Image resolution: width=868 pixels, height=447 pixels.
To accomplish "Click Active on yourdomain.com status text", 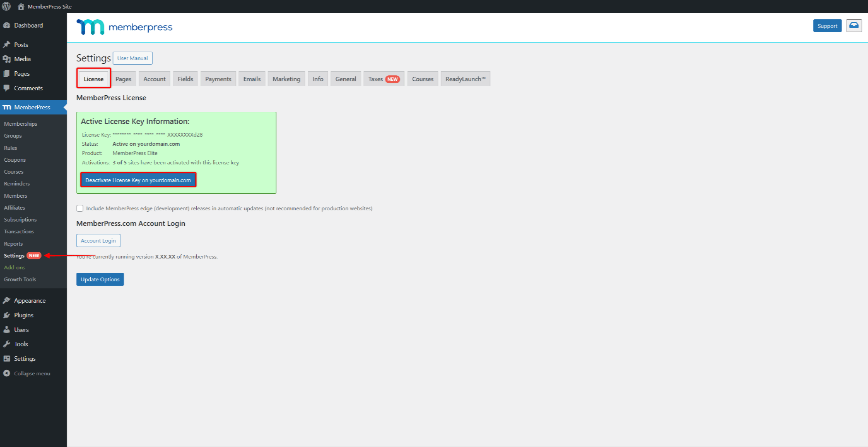I will (x=146, y=144).
